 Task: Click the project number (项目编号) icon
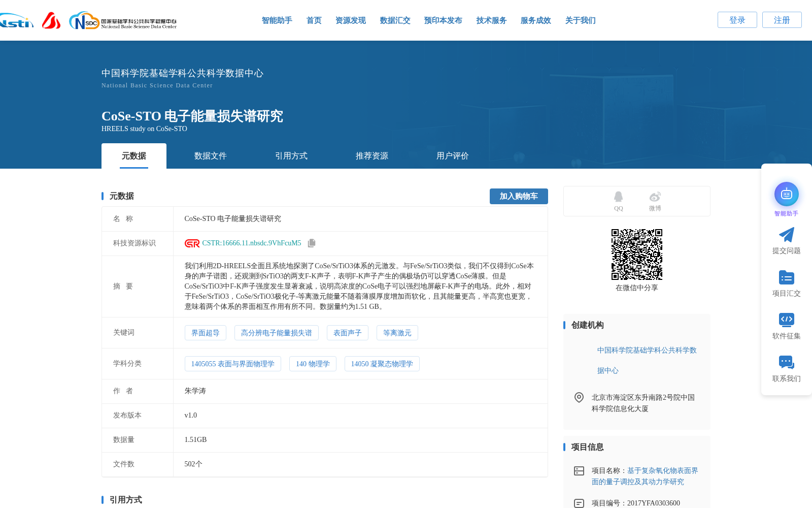coord(579,503)
